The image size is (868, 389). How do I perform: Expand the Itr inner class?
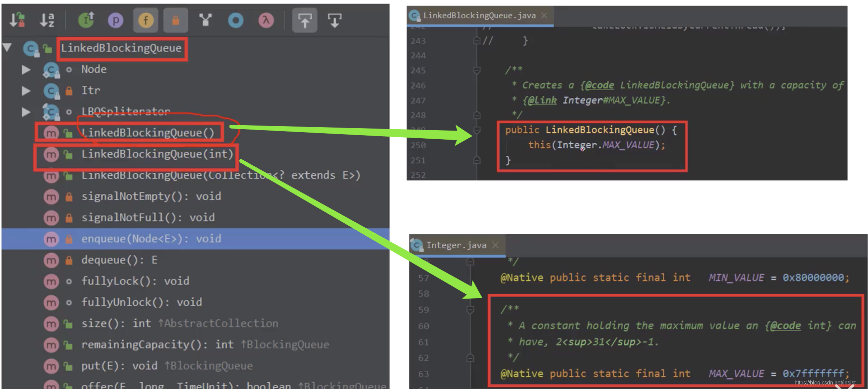(26, 91)
